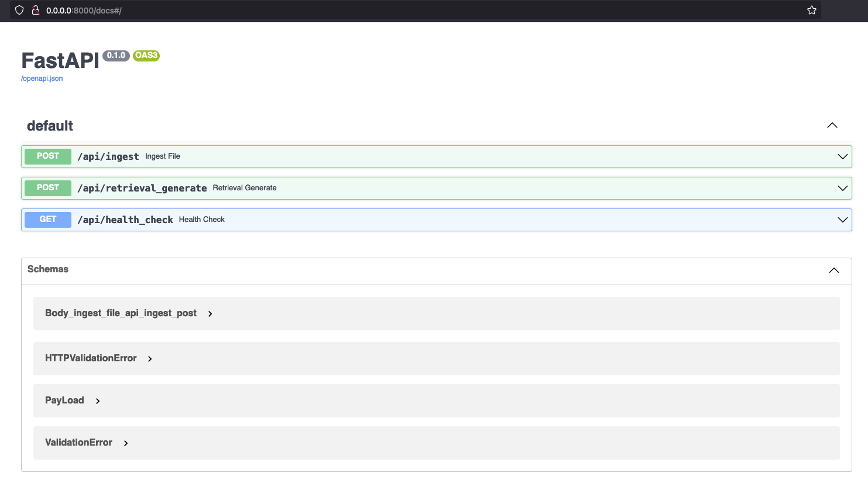Click the insecure connection padlock icon

[35, 10]
